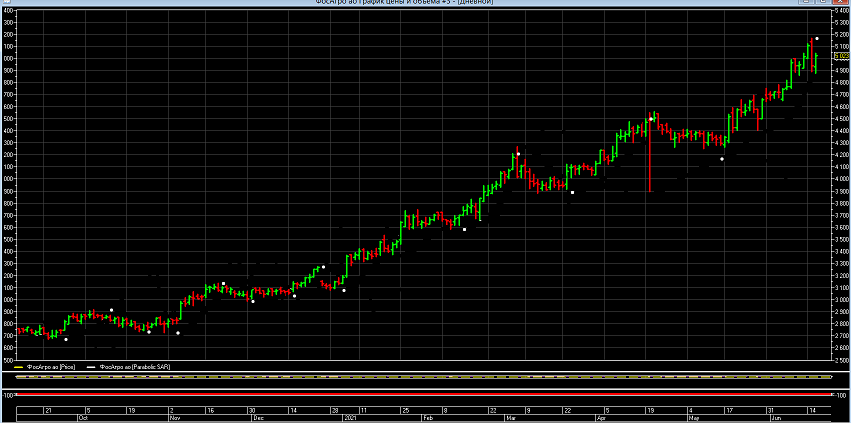Click the white Parabolic SAR legend line swatch
Screen dimensions: 851x423
93,368
